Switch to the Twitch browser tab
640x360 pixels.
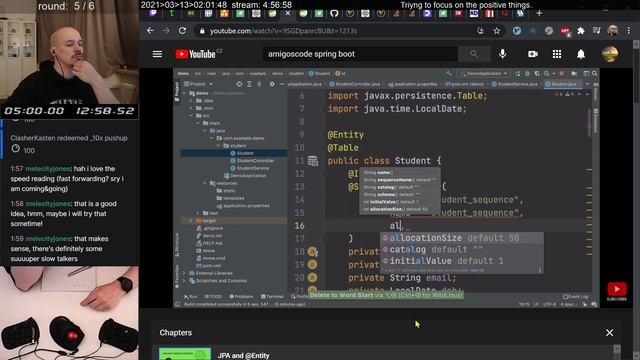pos(153,13)
